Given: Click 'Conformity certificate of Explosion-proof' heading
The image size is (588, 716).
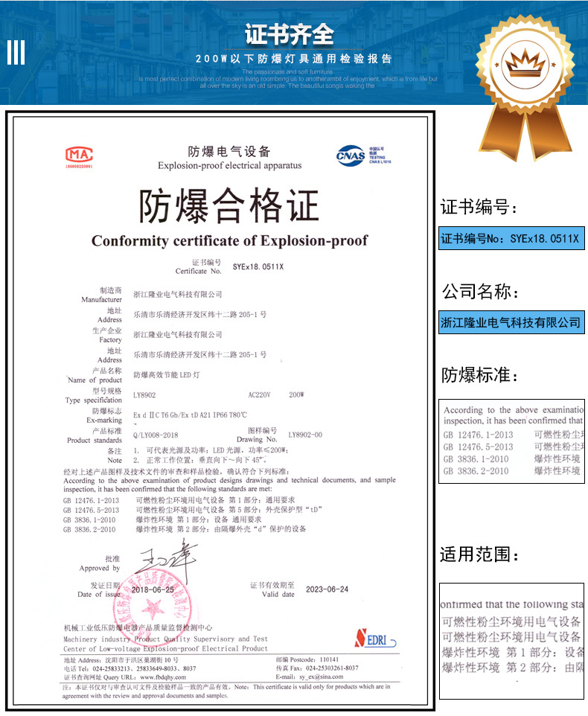Looking at the screenshot, I should click(x=230, y=240).
